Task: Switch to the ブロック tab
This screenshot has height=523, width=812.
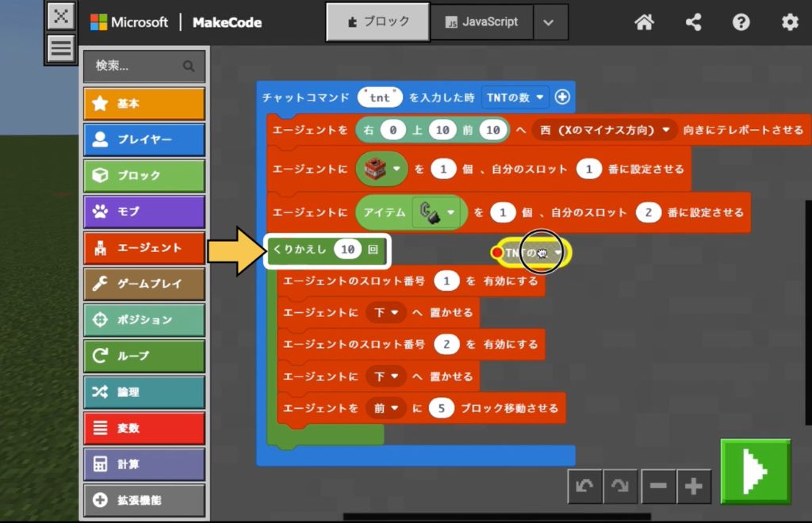Action: pos(377,22)
